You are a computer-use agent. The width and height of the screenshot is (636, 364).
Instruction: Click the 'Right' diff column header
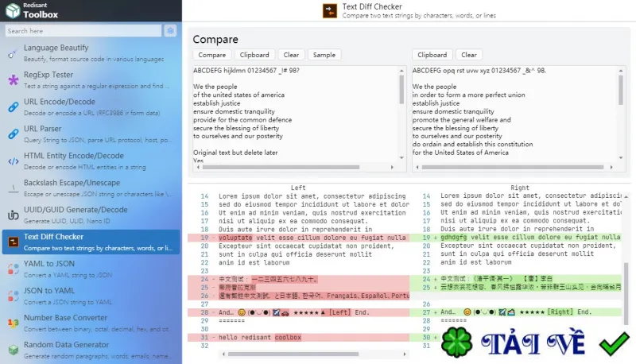(520, 188)
